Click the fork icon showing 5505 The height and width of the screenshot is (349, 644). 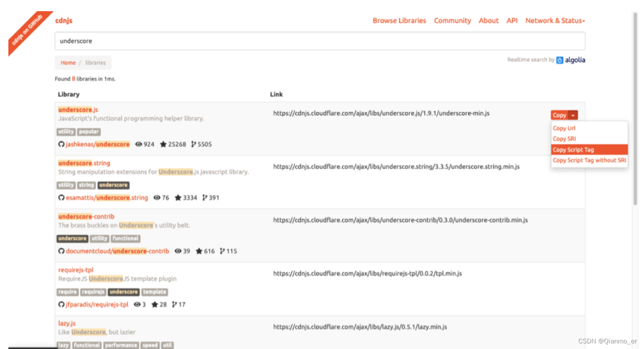[x=194, y=144]
